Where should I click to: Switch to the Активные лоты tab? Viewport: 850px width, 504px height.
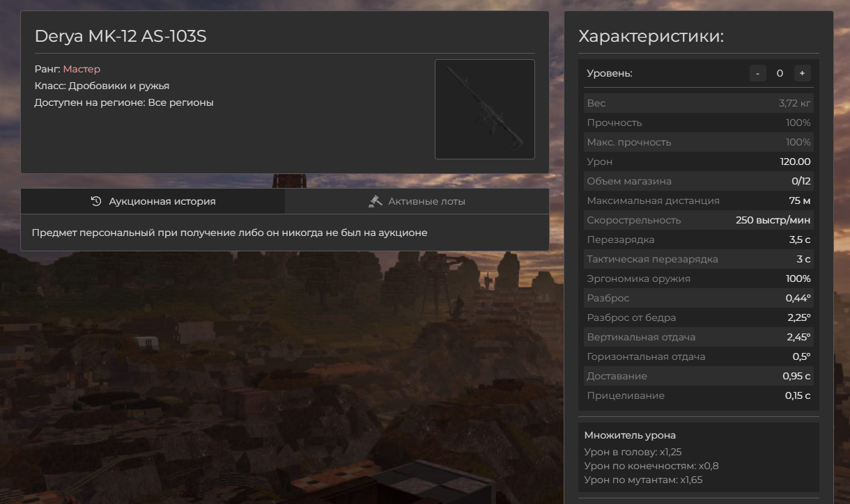coord(417,201)
